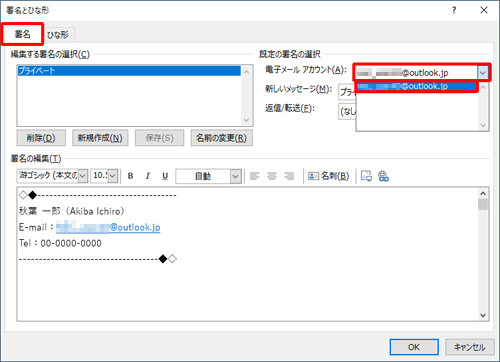Click the Tel：00-0000-0000 line
Viewport: 500px width, 362px height.
60,243
